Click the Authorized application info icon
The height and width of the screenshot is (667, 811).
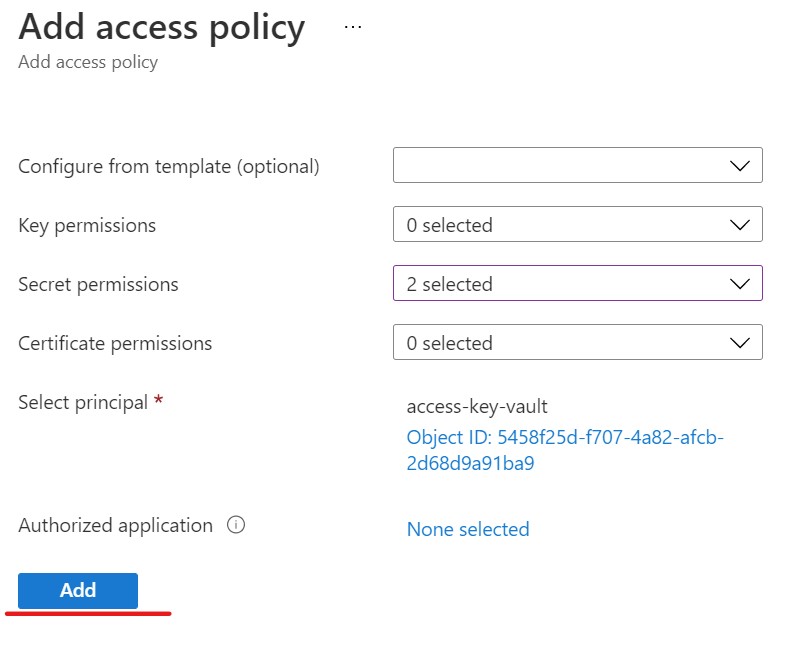236,525
